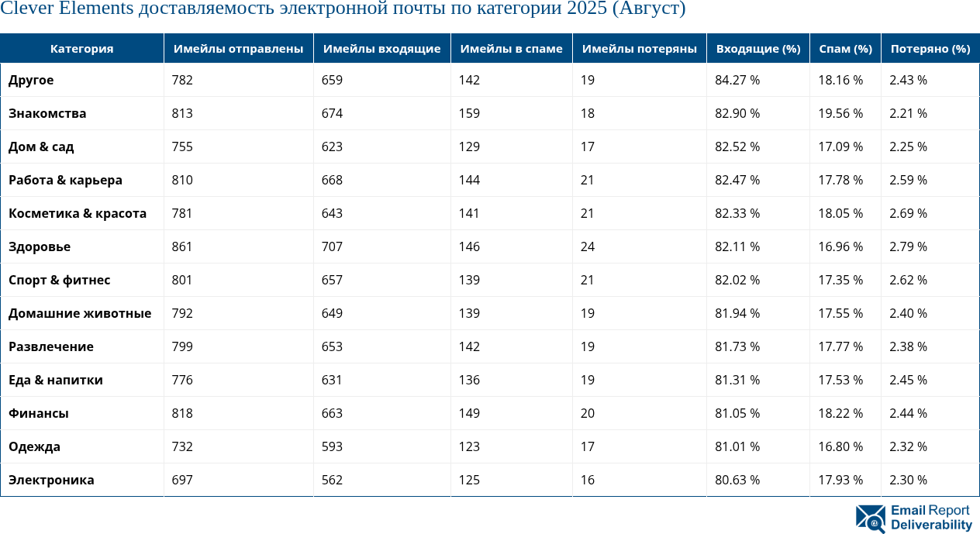Image resolution: width=980 pixels, height=534 pixels.
Task: Click the Домашние животные row label
Action: [80, 313]
